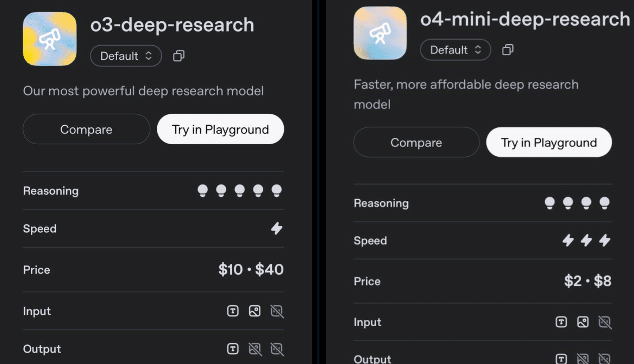The height and width of the screenshot is (364, 634).
Task: Copy the o3-deep-research model name
Action: coord(179,56)
